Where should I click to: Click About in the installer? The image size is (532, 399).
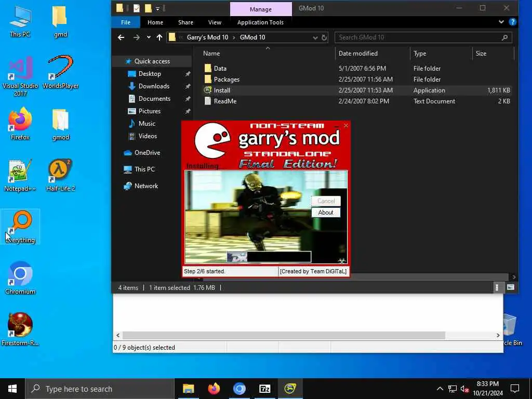point(326,212)
